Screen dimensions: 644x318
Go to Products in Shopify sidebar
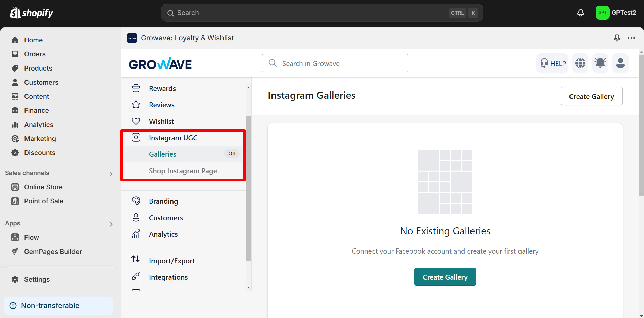38,68
